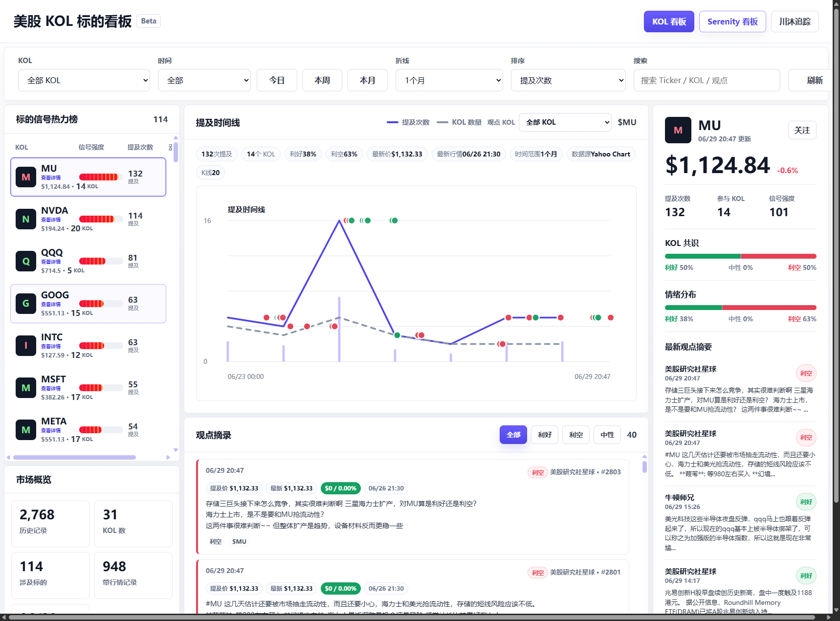Click the Beta badge beside the page title
The image size is (840, 621).
click(149, 21)
